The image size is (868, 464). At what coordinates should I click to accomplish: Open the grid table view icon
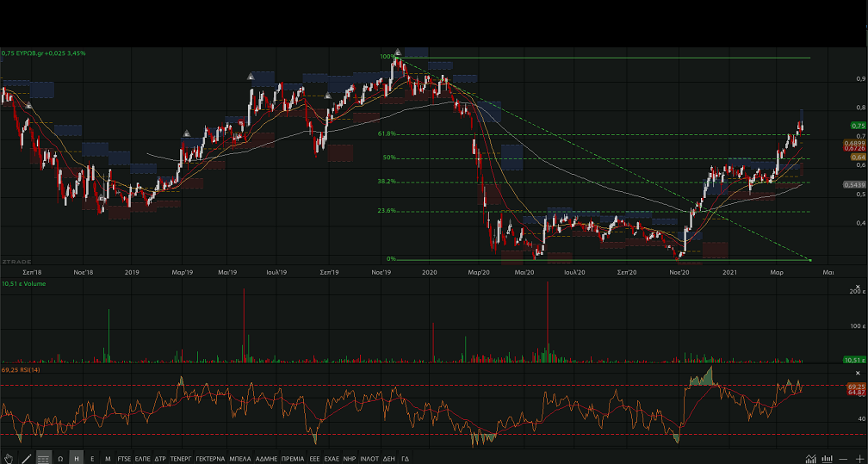pyautogui.click(x=43, y=458)
